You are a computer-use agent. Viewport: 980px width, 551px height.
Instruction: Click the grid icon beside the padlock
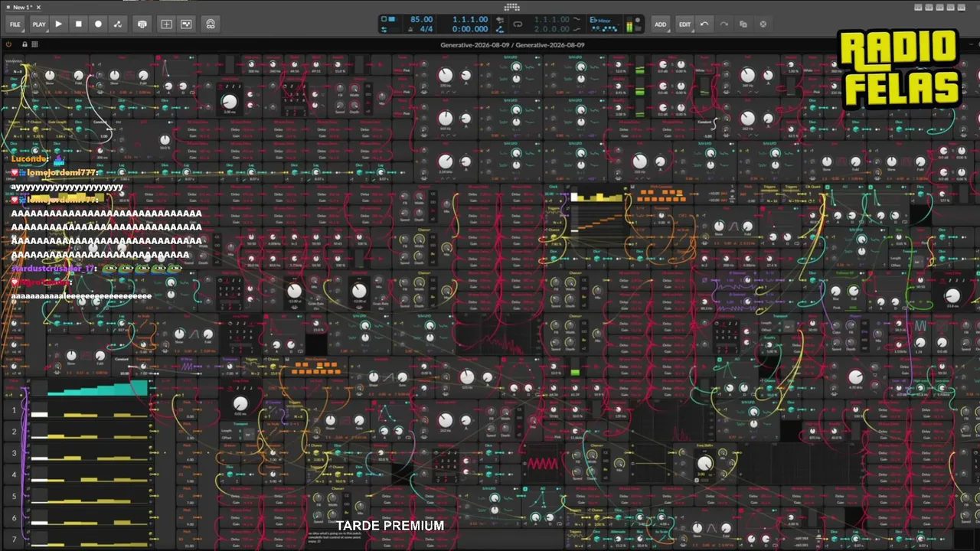click(34, 45)
